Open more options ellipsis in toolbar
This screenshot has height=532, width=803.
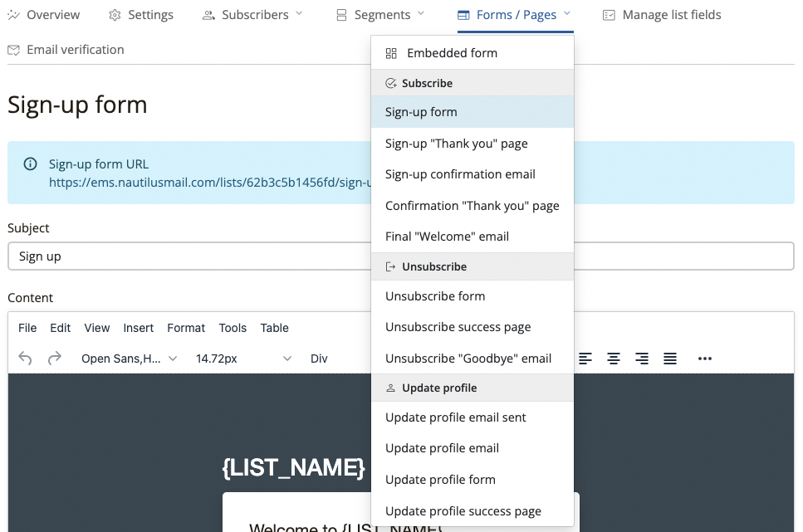pos(705,359)
